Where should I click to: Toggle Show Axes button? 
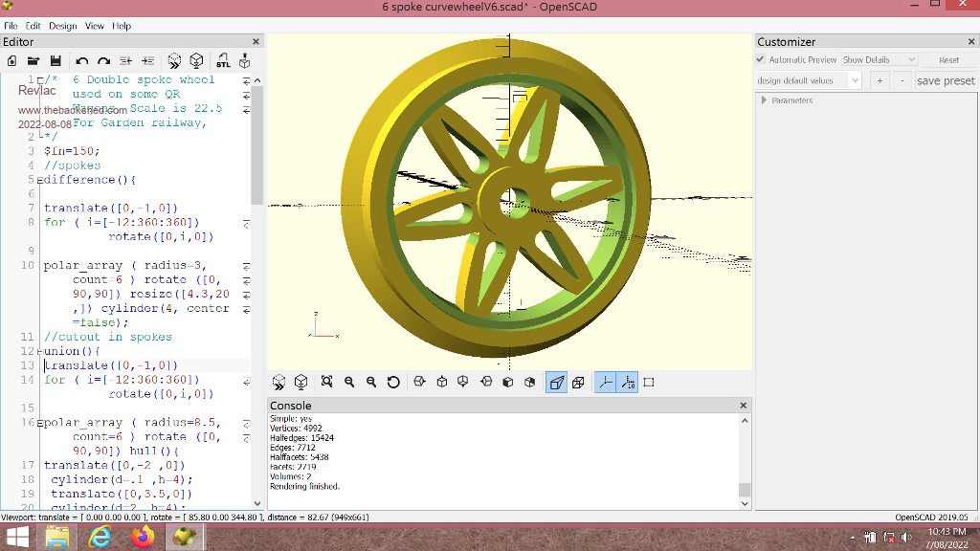click(x=605, y=382)
